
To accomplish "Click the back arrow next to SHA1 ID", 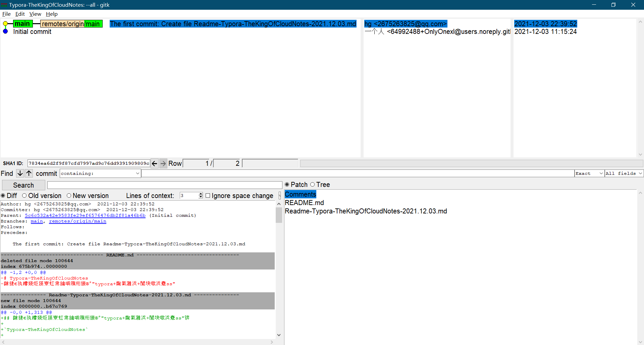I will click(x=155, y=163).
